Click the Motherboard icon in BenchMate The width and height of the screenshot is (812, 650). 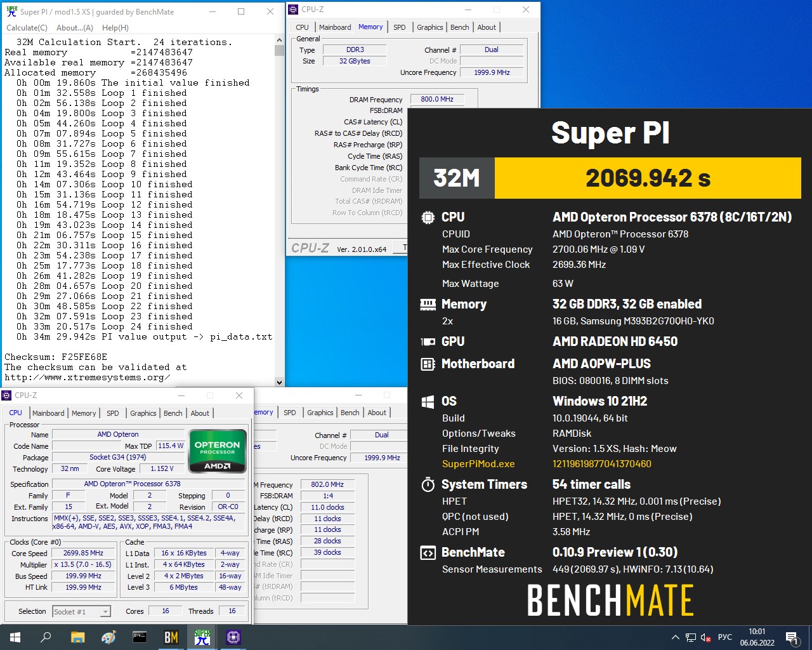point(428,364)
